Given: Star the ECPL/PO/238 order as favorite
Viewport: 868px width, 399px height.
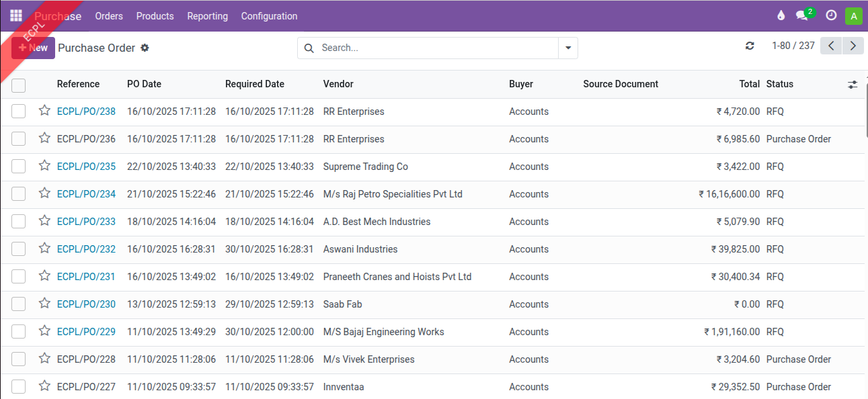Looking at the screenshot, I should [x=44, y=111].
